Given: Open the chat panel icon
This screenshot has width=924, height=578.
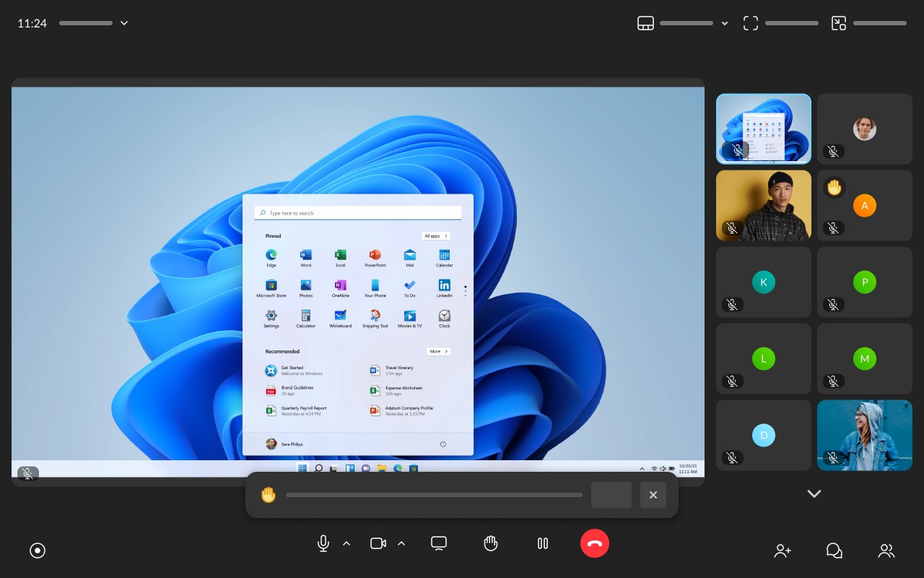Looking at the screenshot, I should (834, 551).
